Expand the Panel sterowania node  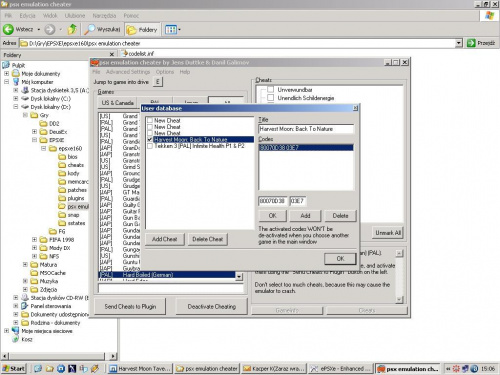[x=16, y=306]
